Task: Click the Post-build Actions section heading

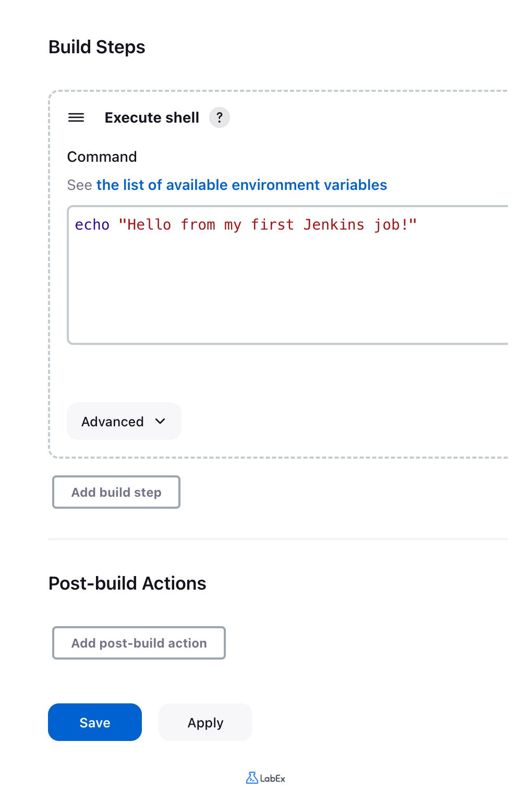Action: click(x=127, y=583)
